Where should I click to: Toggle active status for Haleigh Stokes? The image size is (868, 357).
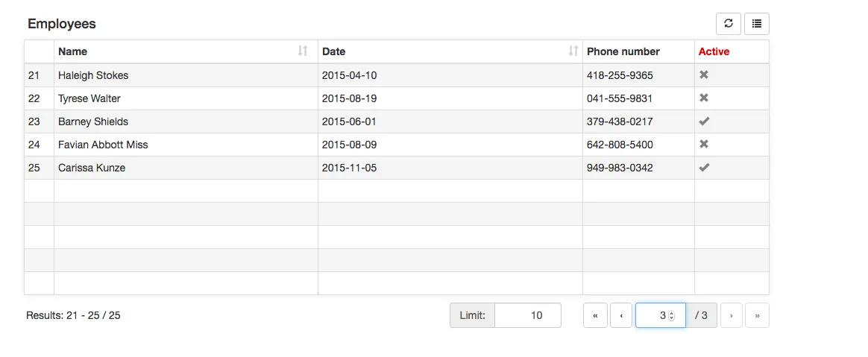(703, 75)
